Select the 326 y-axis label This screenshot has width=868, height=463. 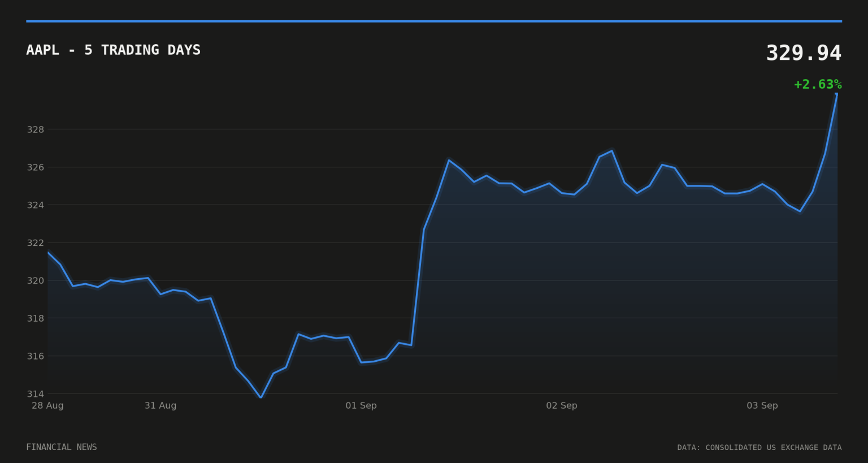(36, 167)
